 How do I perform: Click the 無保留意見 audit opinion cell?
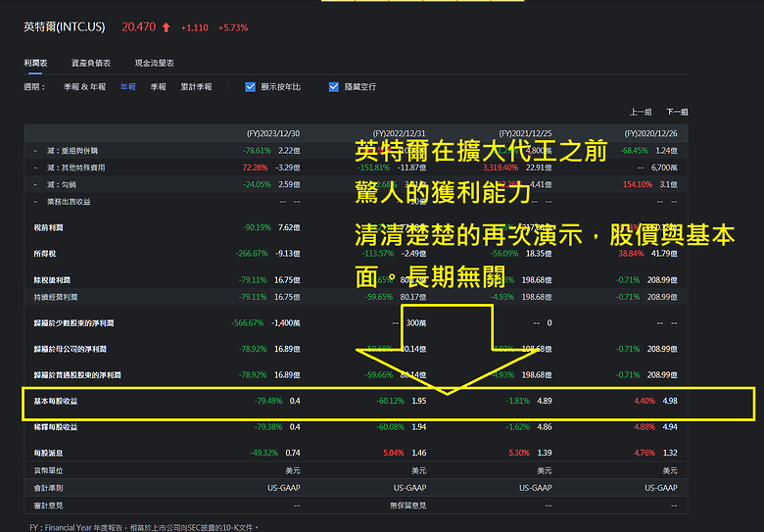click(x=407, y=506)
